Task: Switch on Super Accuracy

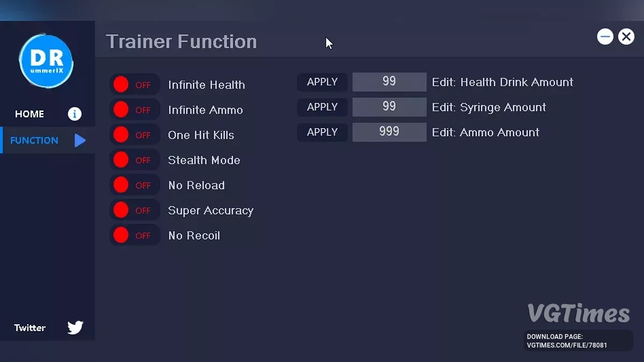Action: (134, 210)
